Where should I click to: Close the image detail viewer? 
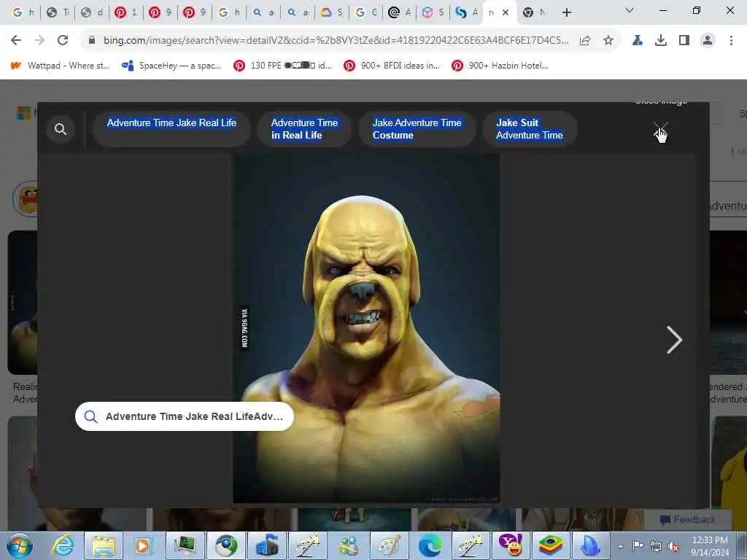click(660, 129)
